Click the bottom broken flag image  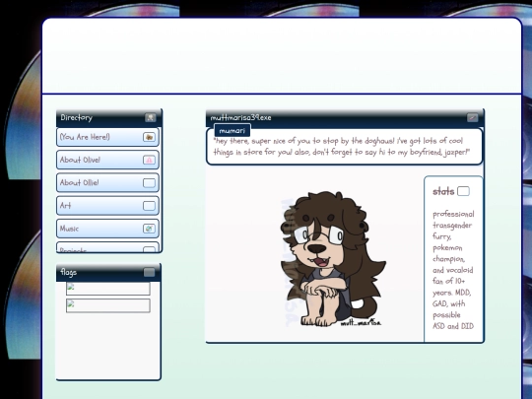108,305
